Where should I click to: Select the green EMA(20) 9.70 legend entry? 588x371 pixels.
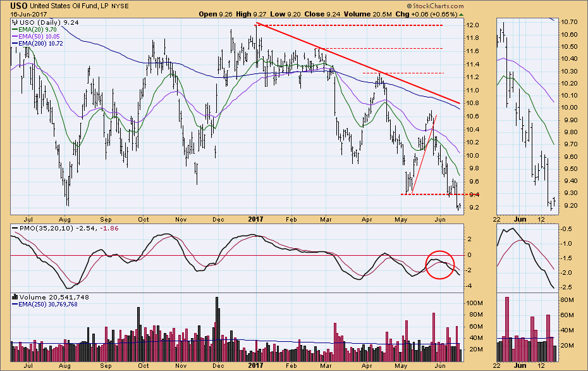pos(35,29)
